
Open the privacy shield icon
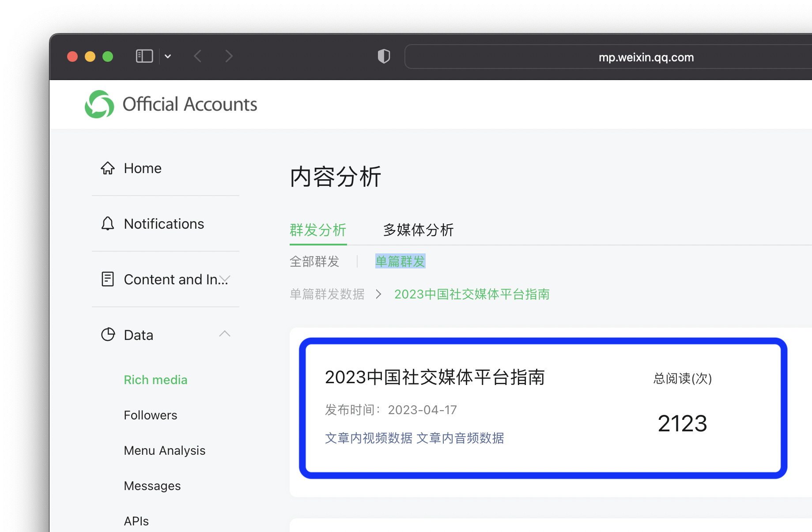coord(384,56)
